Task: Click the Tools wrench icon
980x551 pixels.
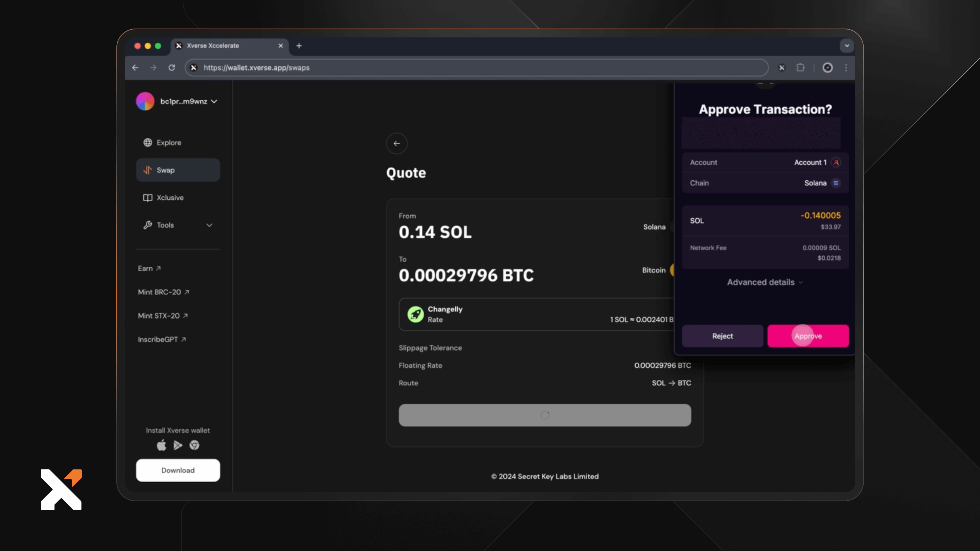Action: 148,225
